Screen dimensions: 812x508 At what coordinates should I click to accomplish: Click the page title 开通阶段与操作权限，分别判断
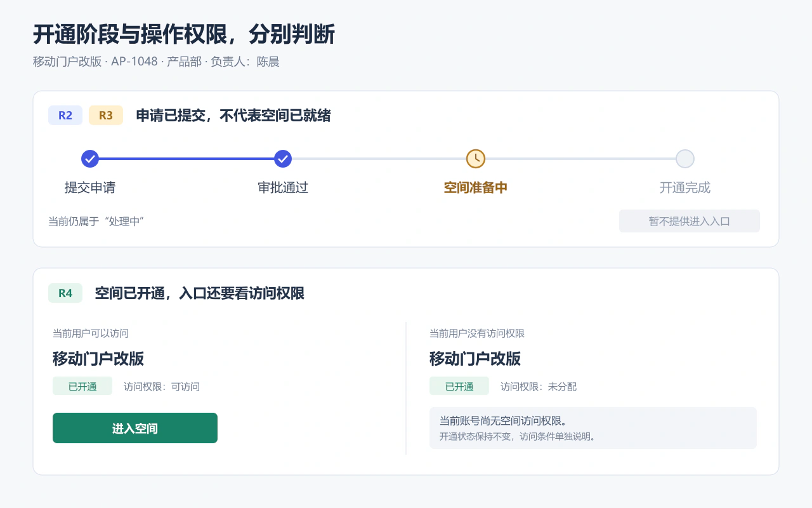pyautogui.click(x=184, y=34)
